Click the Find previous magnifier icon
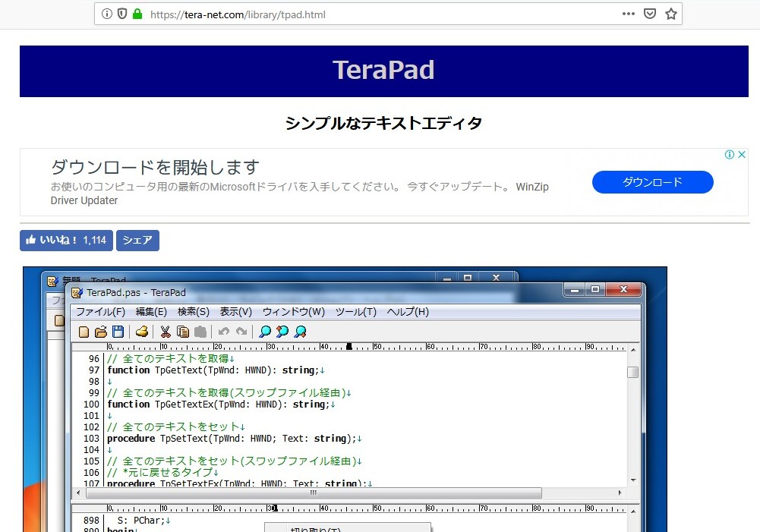The image size is (760, 532). pyautogui.click(x=282, y=332)
